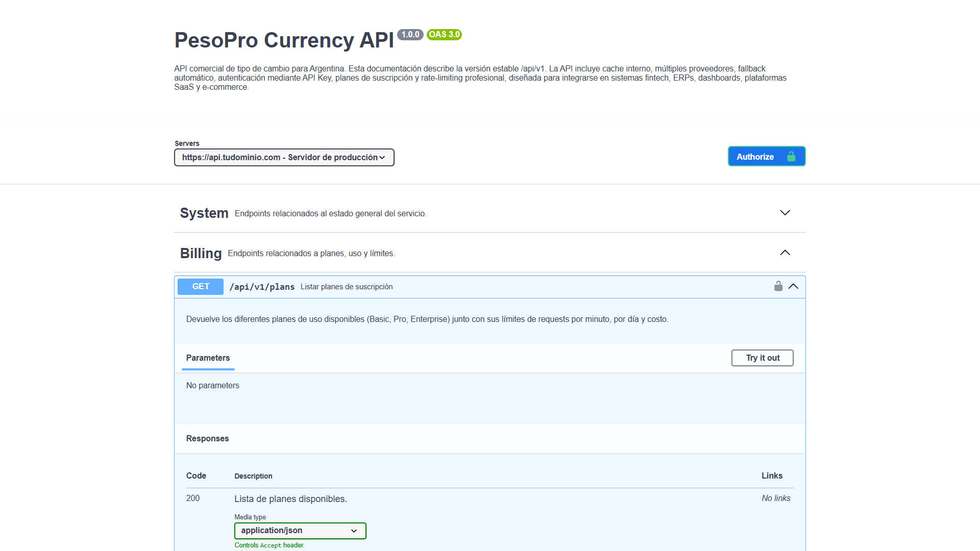The width and height of the screenshot is (980, 551).
Task: Click the /api/v1/plans endpoint path
Action: pos(262,287)
